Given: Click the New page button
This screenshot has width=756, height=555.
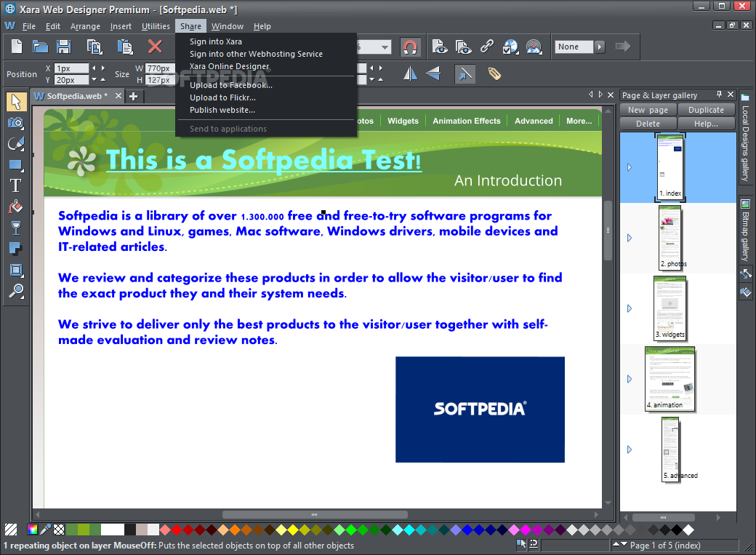Looking at the screenshot, I should point(648,110).
